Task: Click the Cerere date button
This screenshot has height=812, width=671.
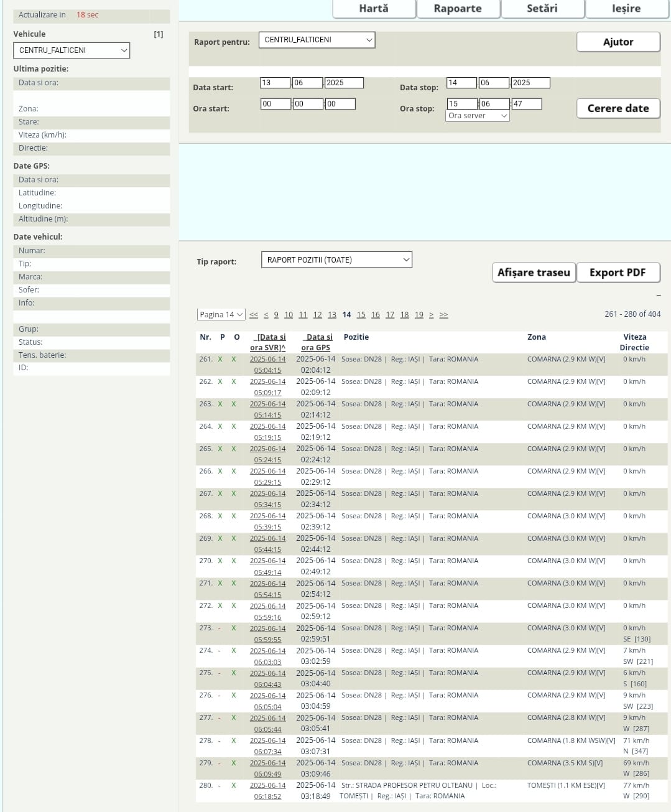Action: [618, 108]
